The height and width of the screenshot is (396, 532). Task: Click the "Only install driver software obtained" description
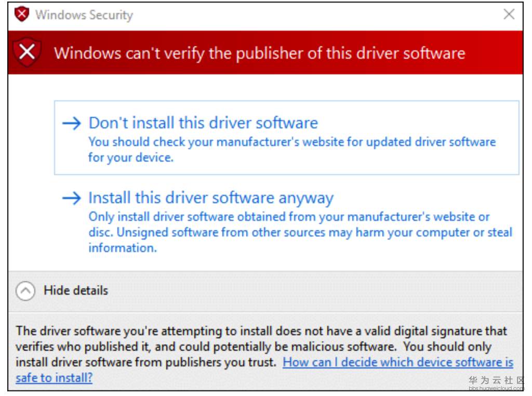click(289, 217)
